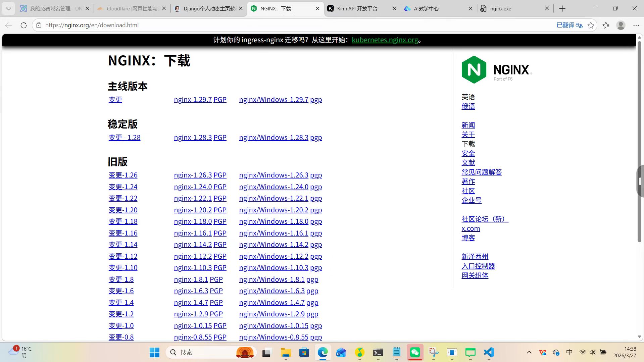Open the 新闻 sidebar link
Screen dimensions: 644x362
468,125
